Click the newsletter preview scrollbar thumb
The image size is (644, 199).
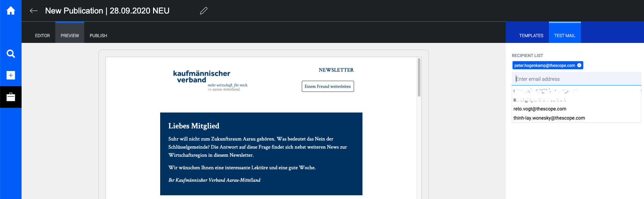pyautogui.click(x=419, y=77)
